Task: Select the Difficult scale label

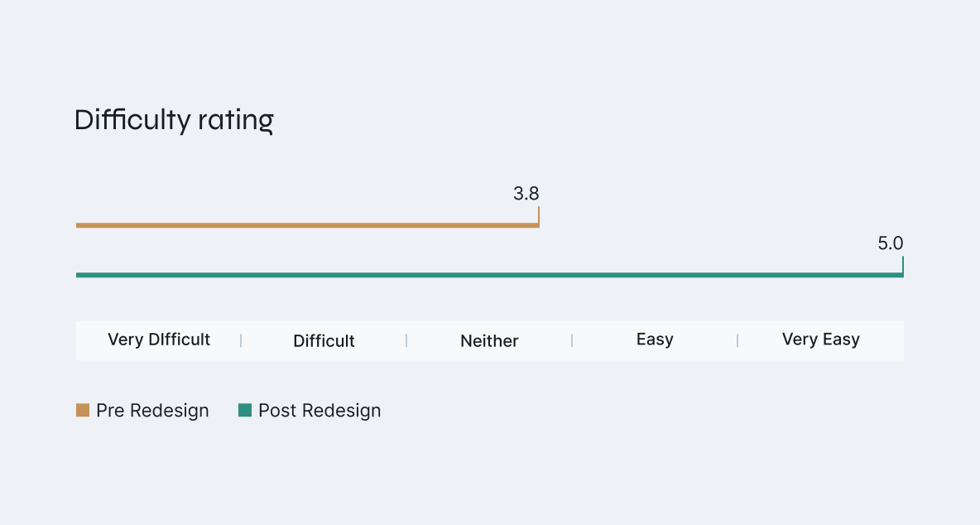Action: coord(324,340)
